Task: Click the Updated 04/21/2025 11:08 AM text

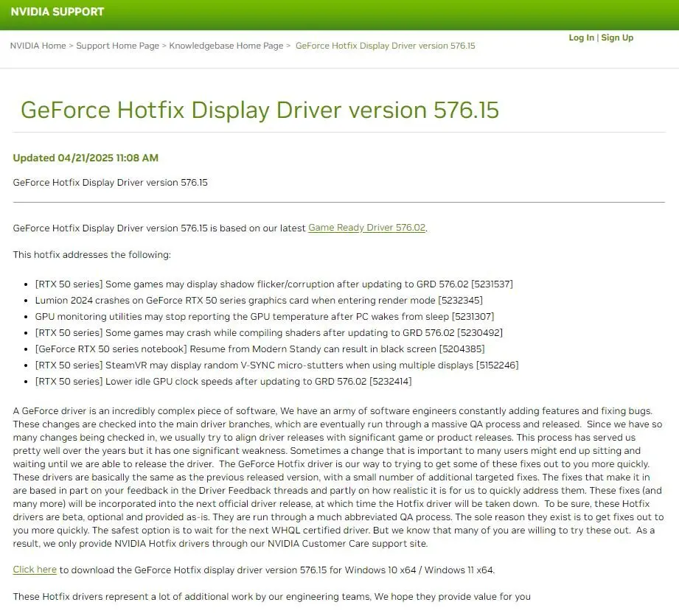Action: click(x=86, y=158)
